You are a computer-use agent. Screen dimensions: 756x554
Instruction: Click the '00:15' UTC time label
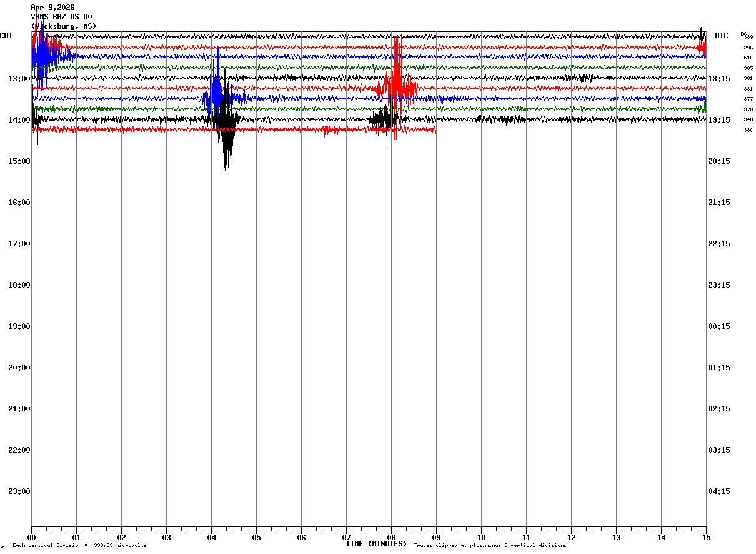(x=719, y=326)
